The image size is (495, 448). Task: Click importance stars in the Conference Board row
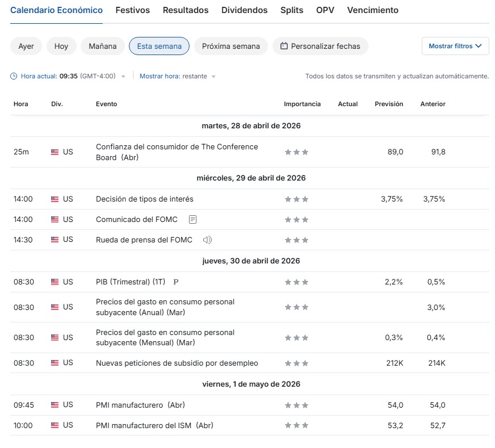point(296,152)
